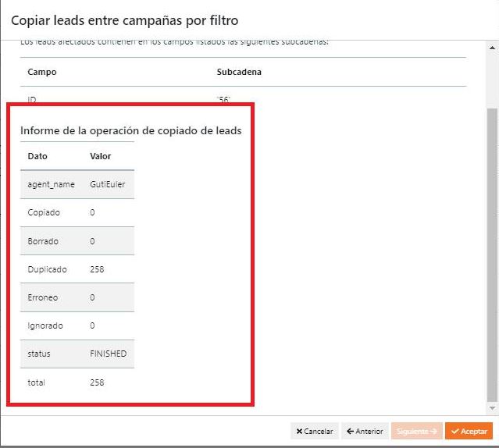Viewport: 499px width, 448px height.
Task: Click the Subcadena column header
Action: coord(239,72)
